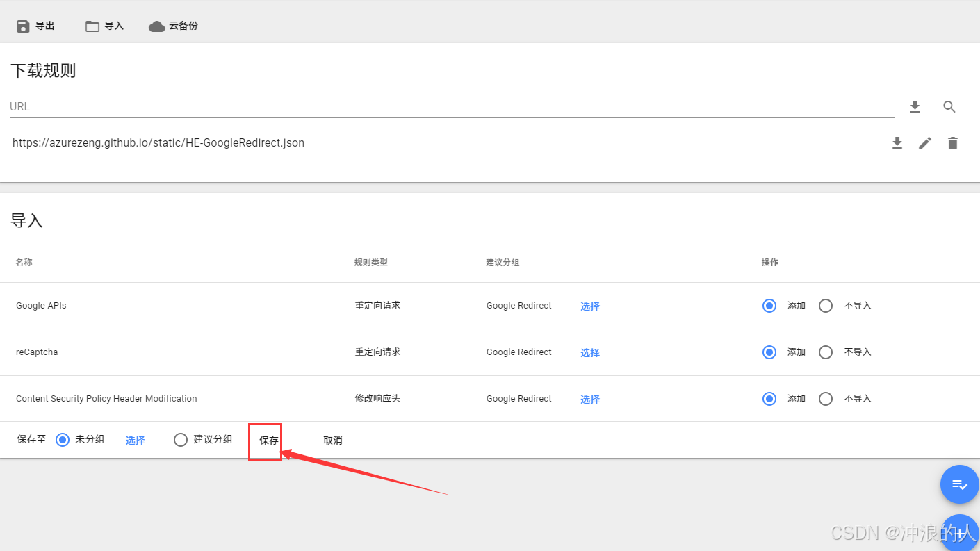Click 重定向请求 in reCaptcha row
Viewport: 980px width, 551px height.
pyautogui.click(x=377, y=352)
